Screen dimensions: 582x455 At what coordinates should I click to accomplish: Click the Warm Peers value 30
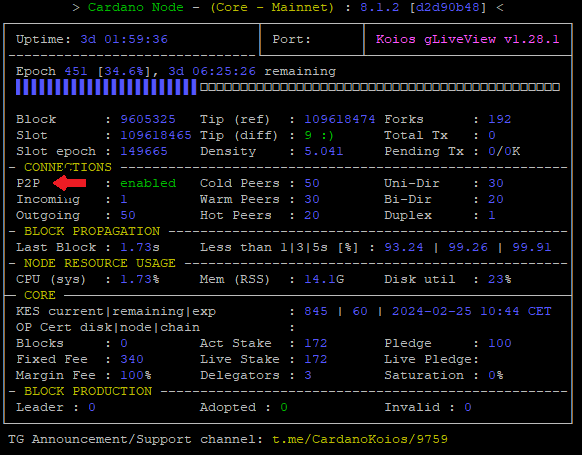(312, 199)
